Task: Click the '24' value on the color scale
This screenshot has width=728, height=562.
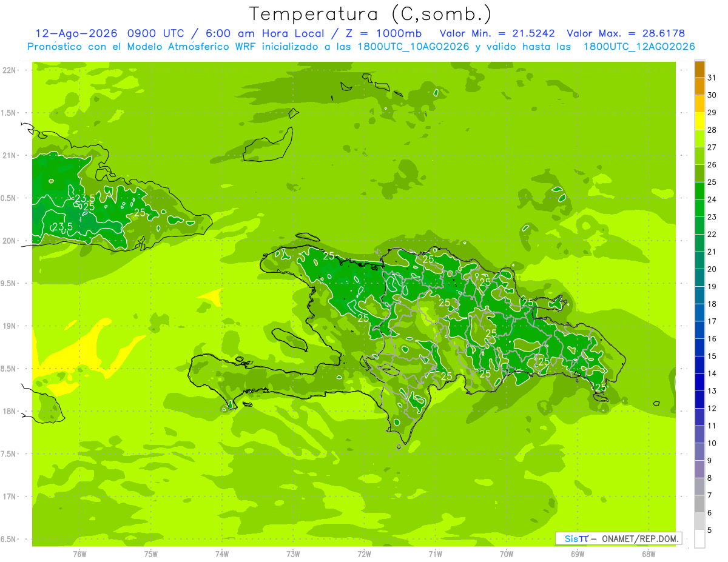Action: point(712,199)
